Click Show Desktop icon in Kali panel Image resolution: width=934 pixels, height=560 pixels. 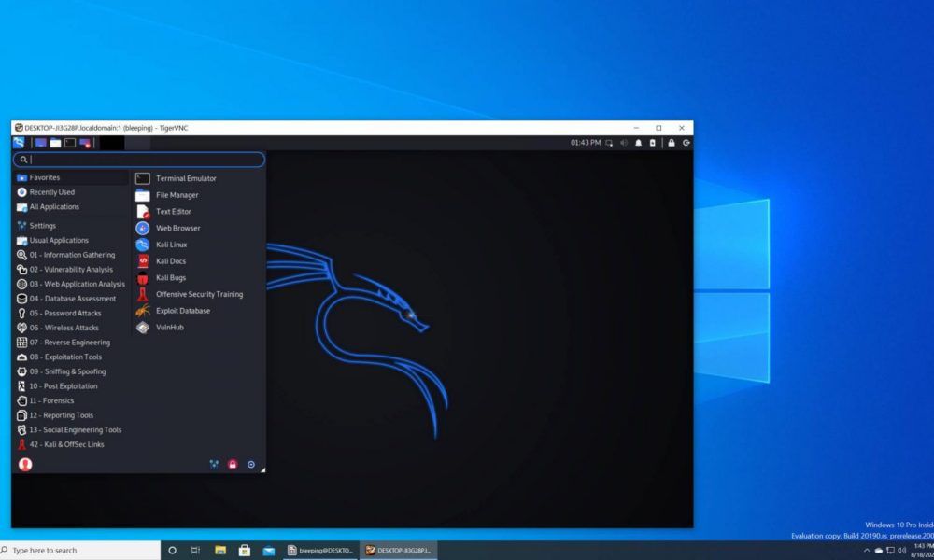pyautogui.click(x=40, y=143)
